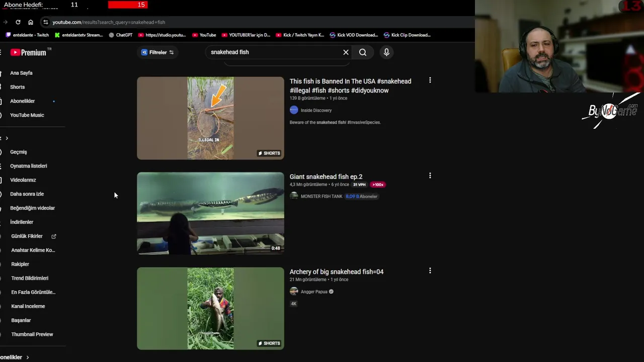Image resolution: width=644 pixels, height=362 pixels.
Task: Click the '>100x' pink badge
Action: [x=378, y=185]
